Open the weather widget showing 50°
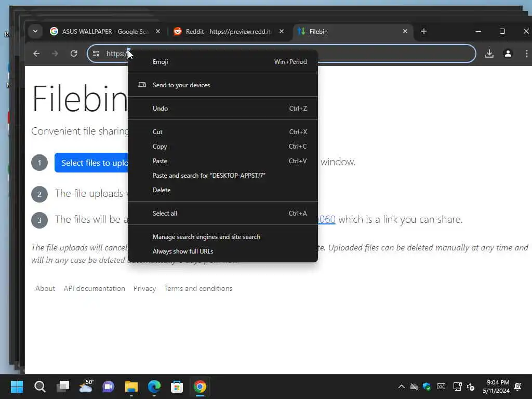 (x=86, y=387)
